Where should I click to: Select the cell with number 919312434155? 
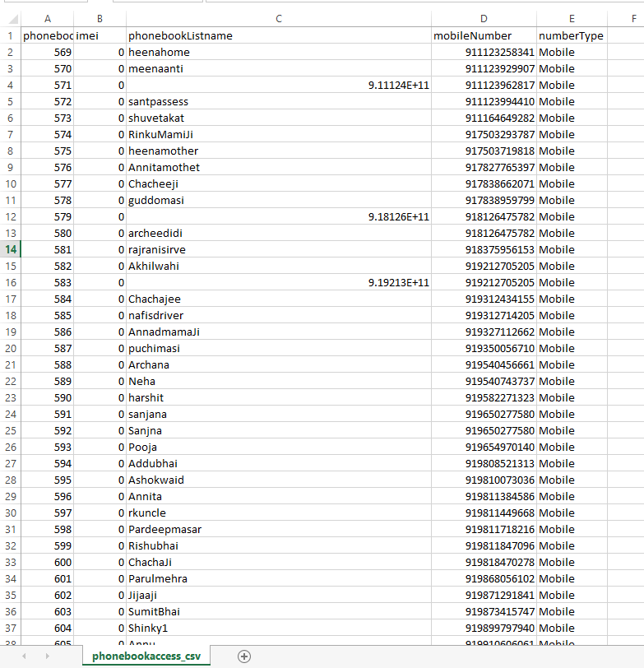tap(484, 299)
